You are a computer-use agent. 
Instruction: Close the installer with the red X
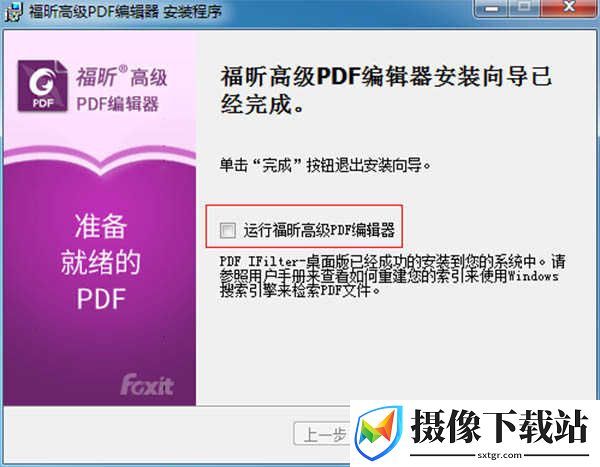(569, 8)
